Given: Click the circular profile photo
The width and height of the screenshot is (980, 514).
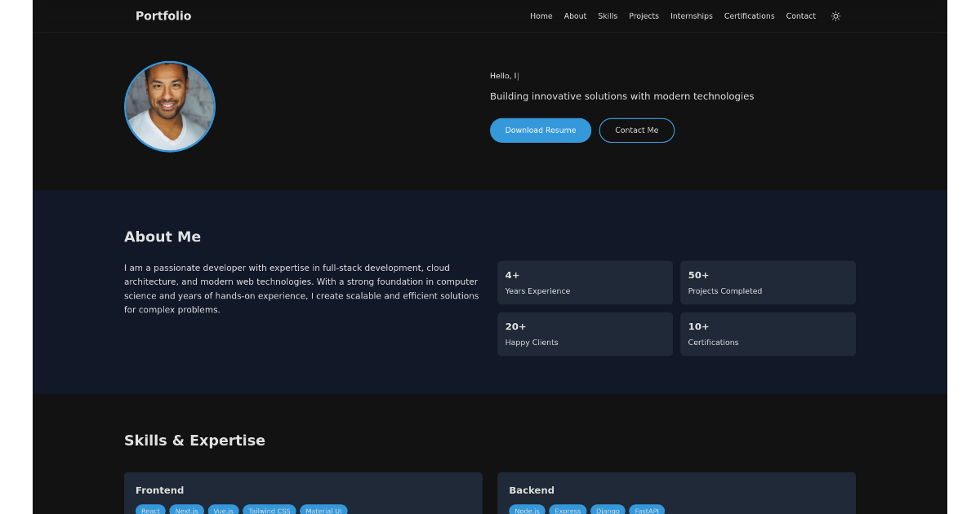Looking at the screenshot, I should point(170,106).
